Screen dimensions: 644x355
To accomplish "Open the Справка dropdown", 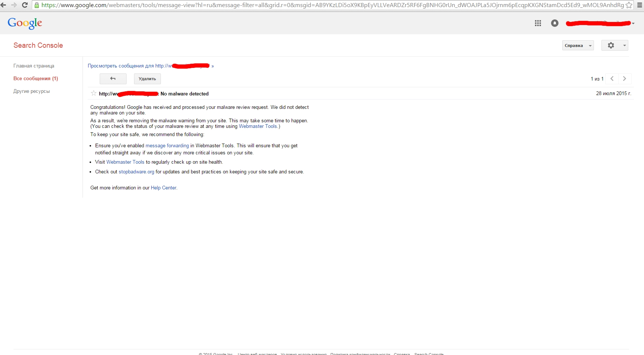I will click(x=578, y=45).
